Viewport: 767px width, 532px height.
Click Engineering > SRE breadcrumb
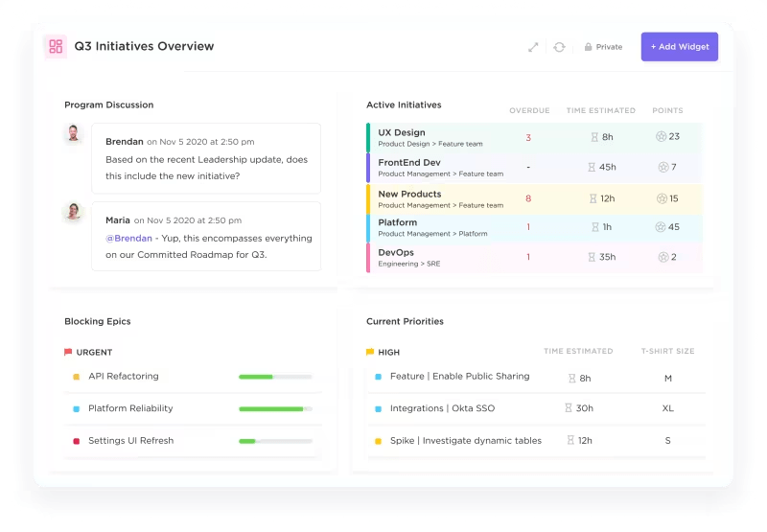[x=409, y=264]
